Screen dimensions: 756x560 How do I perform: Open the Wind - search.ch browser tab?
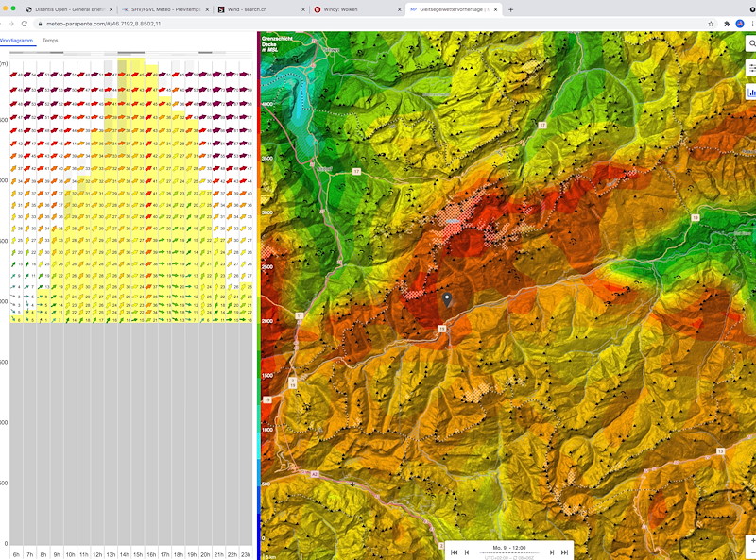(x=261, y=9)
